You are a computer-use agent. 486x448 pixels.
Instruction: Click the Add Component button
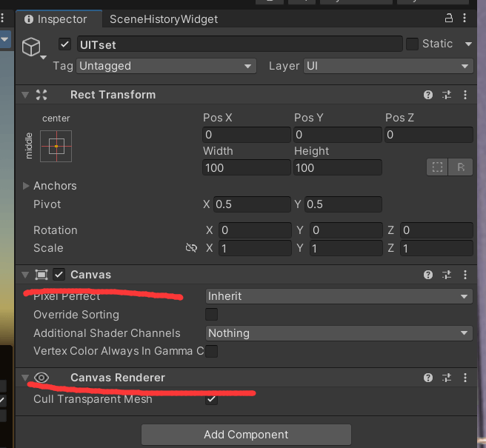246,435
